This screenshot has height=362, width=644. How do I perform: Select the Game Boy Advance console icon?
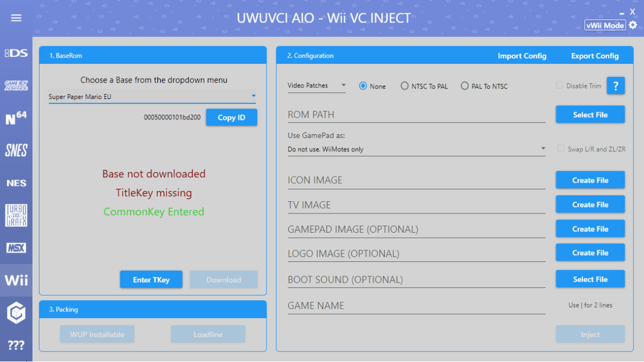pyautogui.click(x=16, y=85)
